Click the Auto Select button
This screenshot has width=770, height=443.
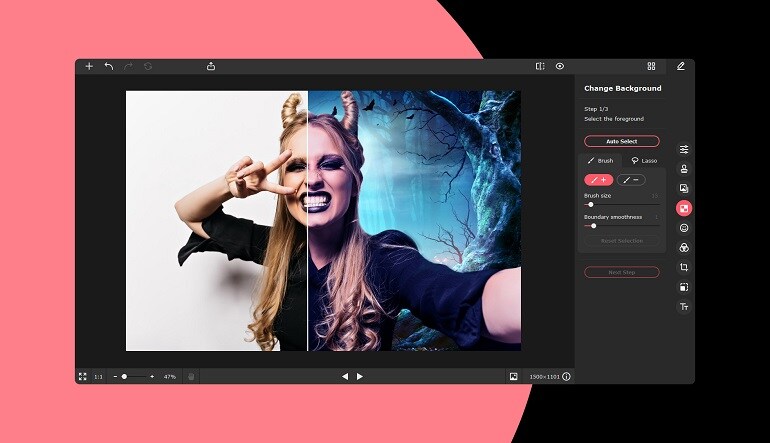[622, 141]
